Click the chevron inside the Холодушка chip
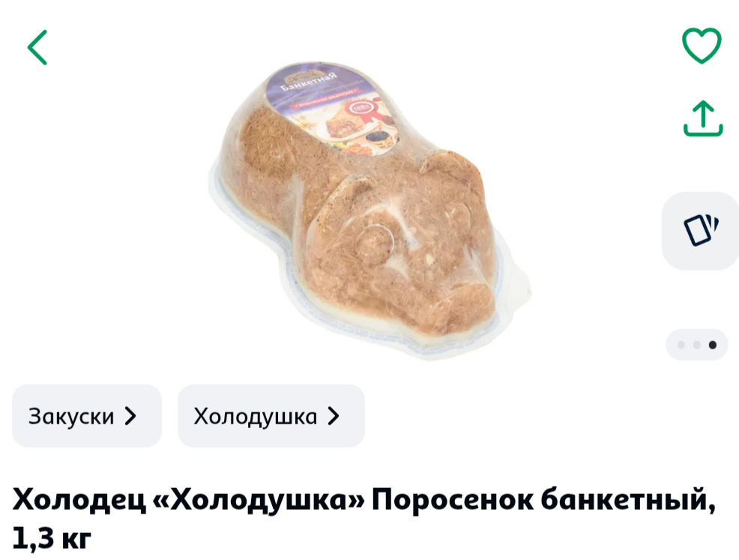Image resolution: width=739 pixels, height=560 pixels. pos(334,416)
